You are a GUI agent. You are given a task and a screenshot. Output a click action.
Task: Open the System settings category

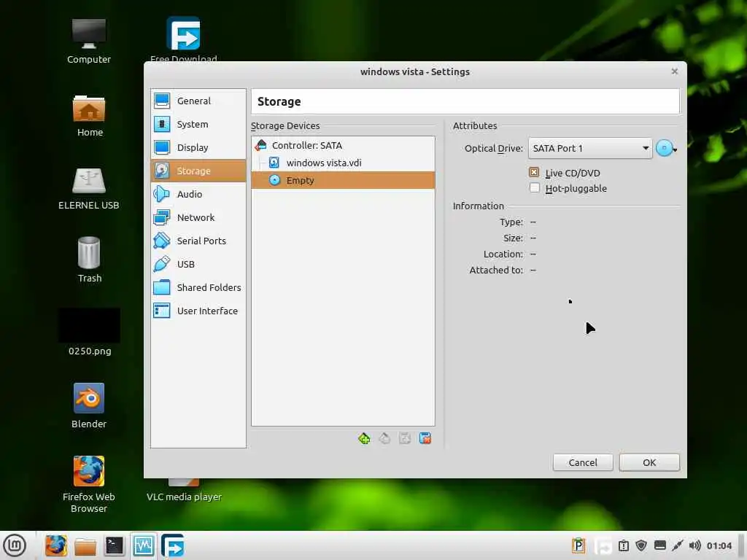tap(198, 124)
